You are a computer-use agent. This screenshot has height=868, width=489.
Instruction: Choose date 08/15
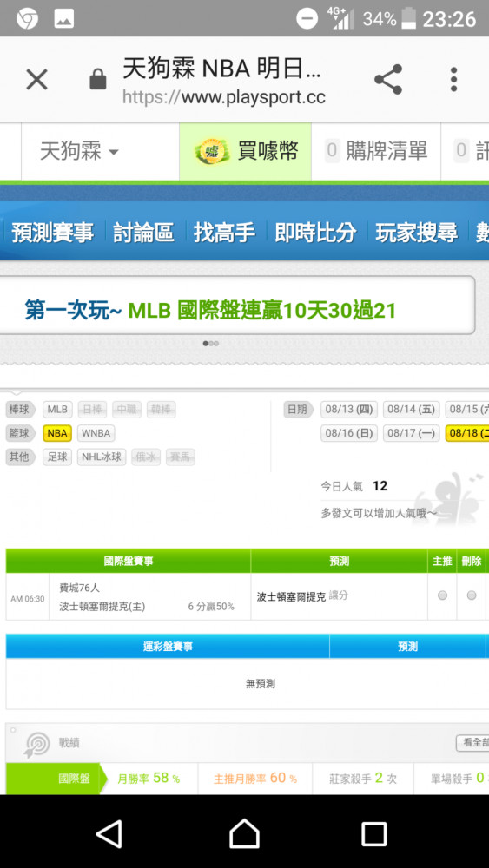[467, 409]
